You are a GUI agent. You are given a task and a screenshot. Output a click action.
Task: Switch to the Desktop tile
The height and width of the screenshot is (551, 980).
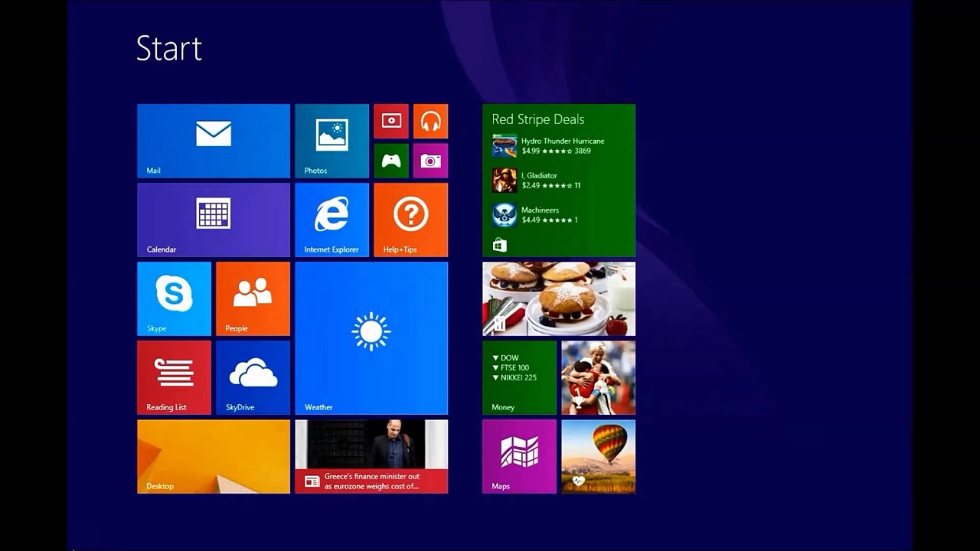[214, 456]
